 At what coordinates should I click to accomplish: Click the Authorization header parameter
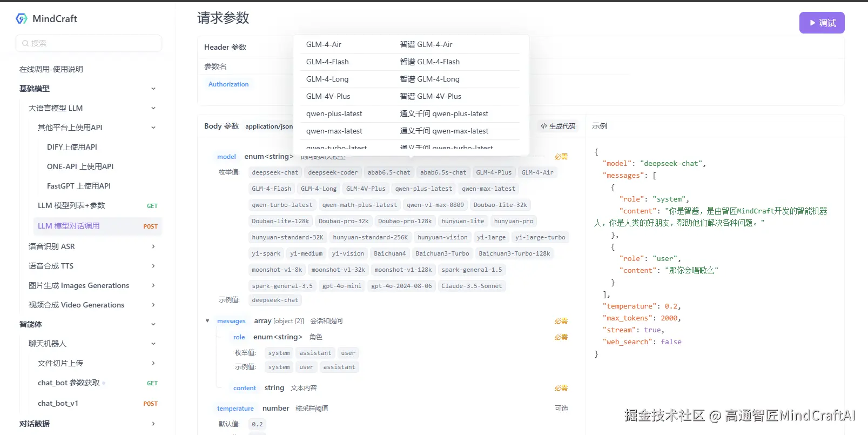pos(228,84)
